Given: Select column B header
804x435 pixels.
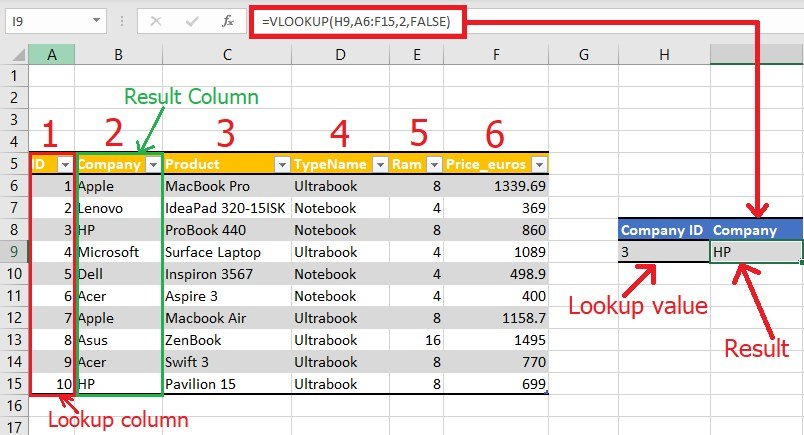Looking at the screenshot, I should click(118, 54).
